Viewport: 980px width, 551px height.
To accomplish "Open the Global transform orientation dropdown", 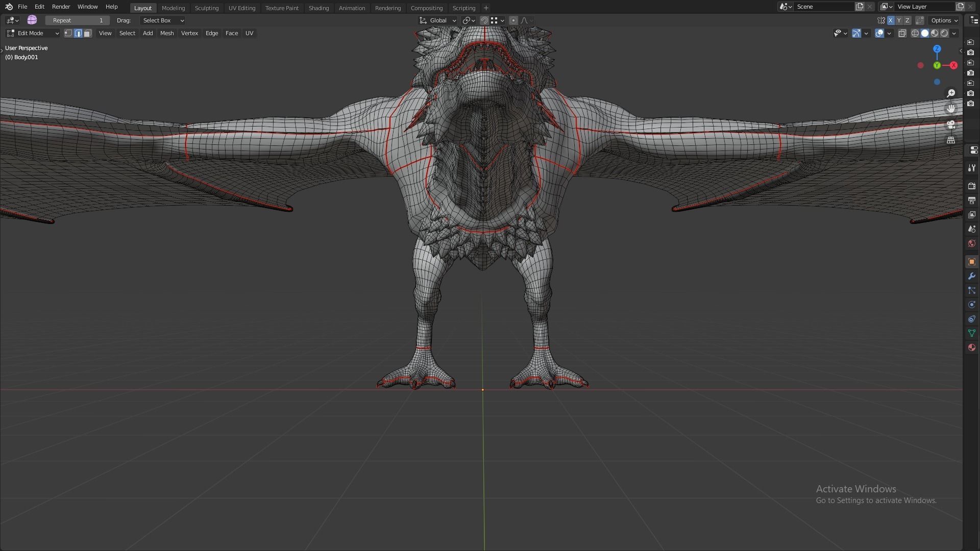I will pyautogui.click(x=438, y=20).
